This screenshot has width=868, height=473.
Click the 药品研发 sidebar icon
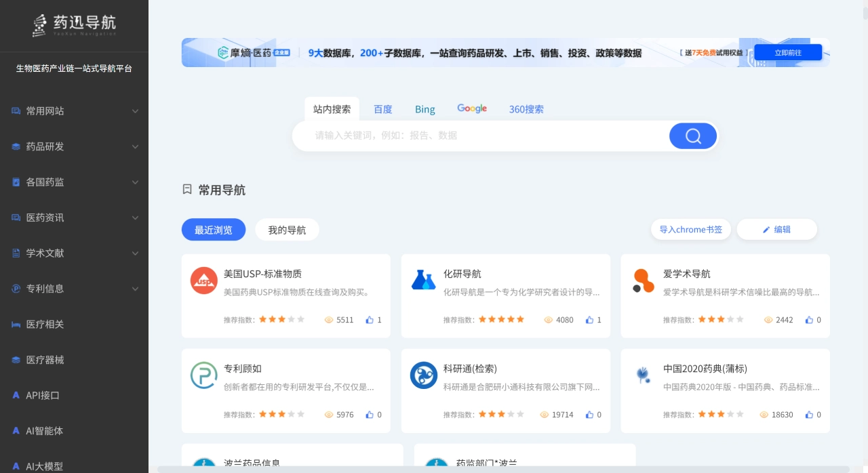click(16, 146)
